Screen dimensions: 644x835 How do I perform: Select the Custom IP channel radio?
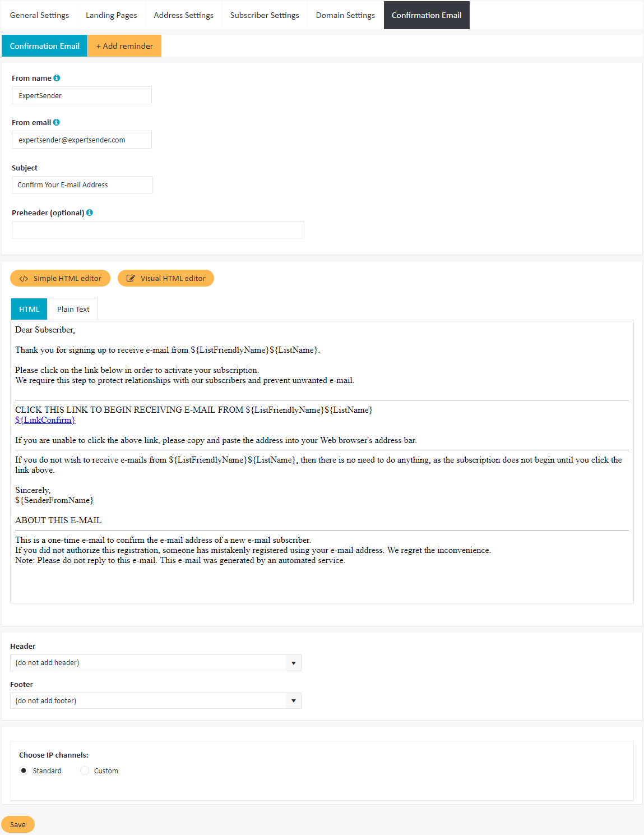coord(85,771)
